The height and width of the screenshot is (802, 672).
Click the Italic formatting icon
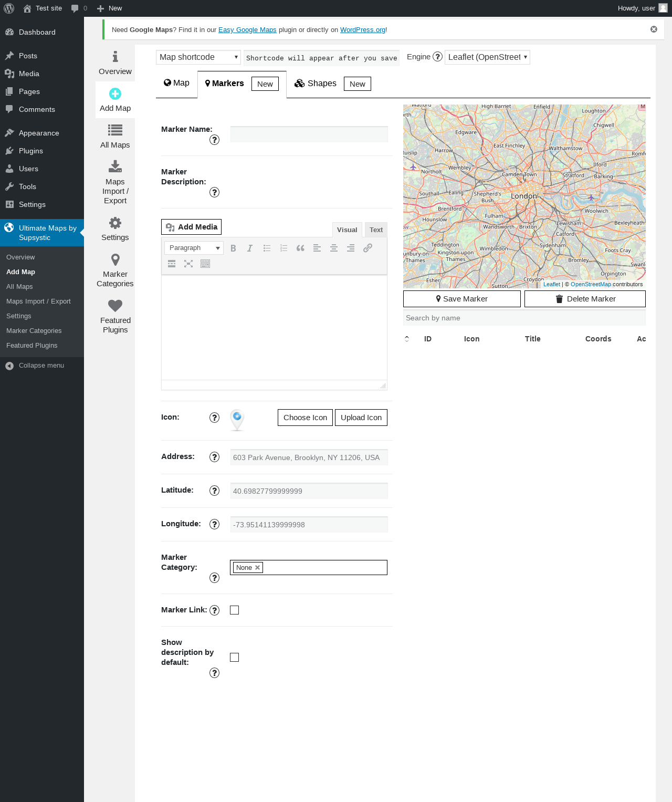[250, 248]
